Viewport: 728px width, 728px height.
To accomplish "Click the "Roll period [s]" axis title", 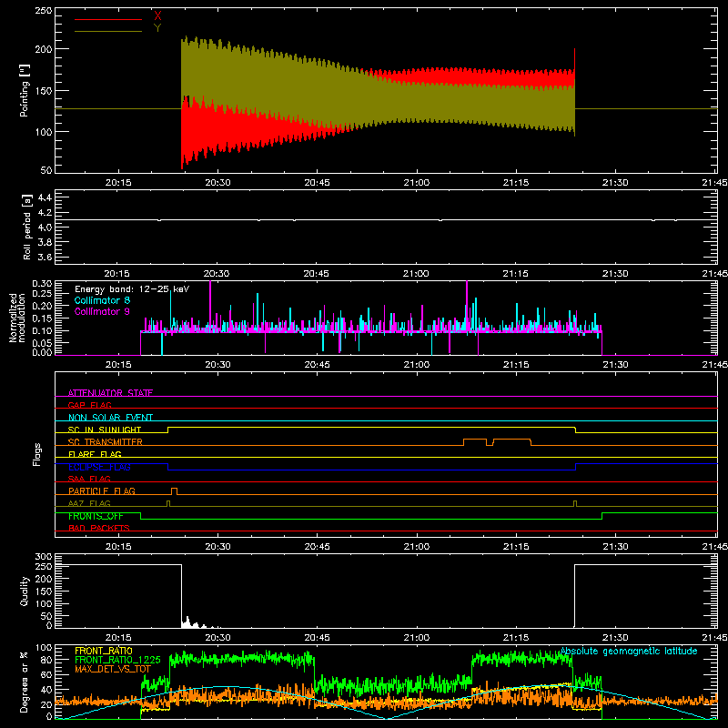I will click(26, 227).
